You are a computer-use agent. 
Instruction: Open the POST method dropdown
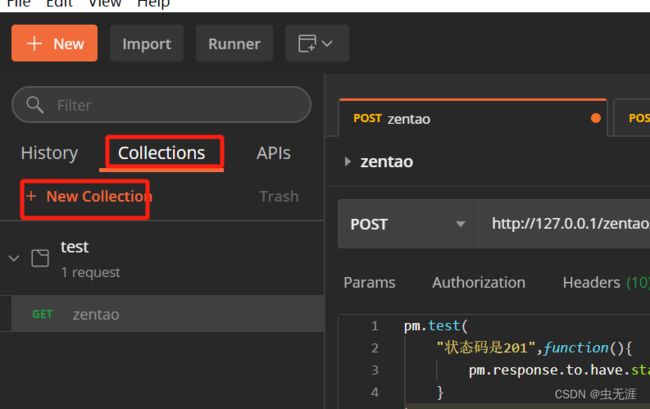(x=407, y=224)
